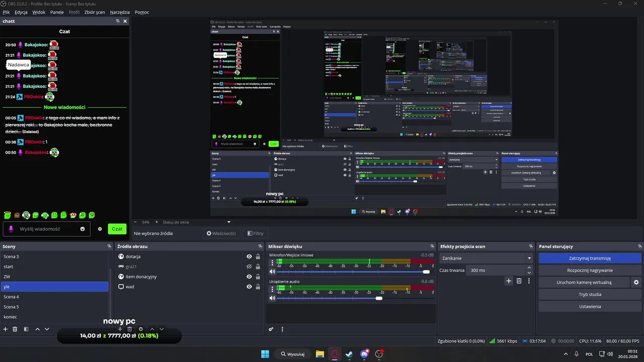Image resolution: width=644 pixels, height=362 pixels.
Task: Click Rozpocznij nagrywanie
Action: point(590,270)
